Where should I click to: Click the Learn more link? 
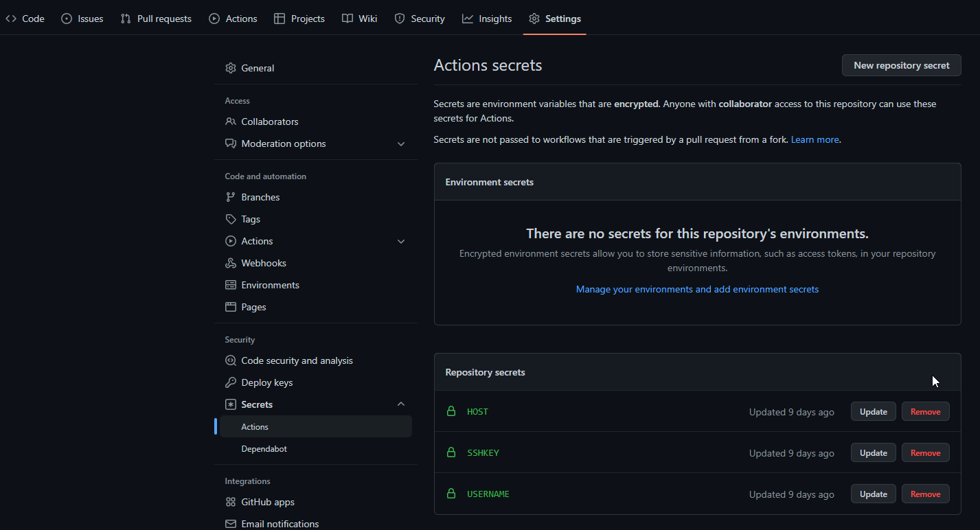(814, 139)
